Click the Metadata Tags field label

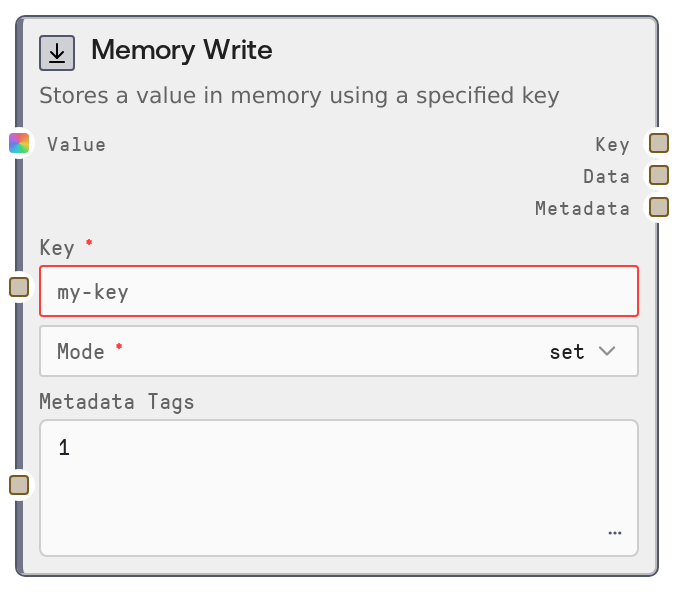117,402
